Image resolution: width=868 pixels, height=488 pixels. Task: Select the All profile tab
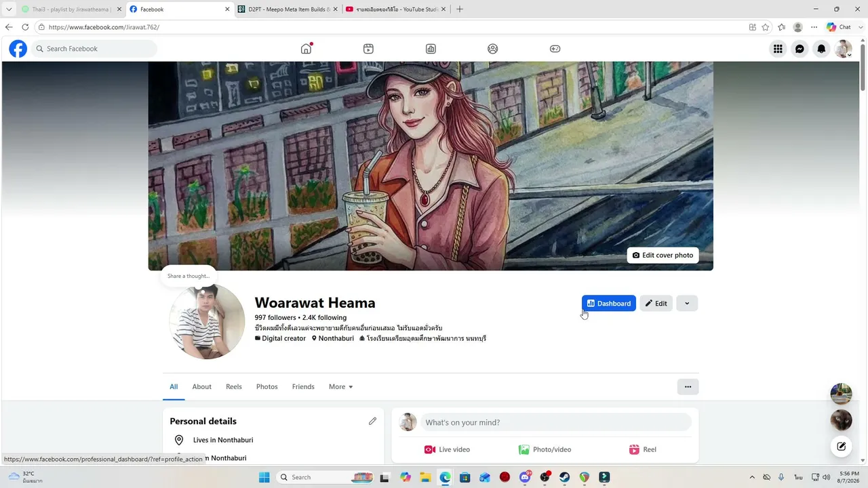174,387
